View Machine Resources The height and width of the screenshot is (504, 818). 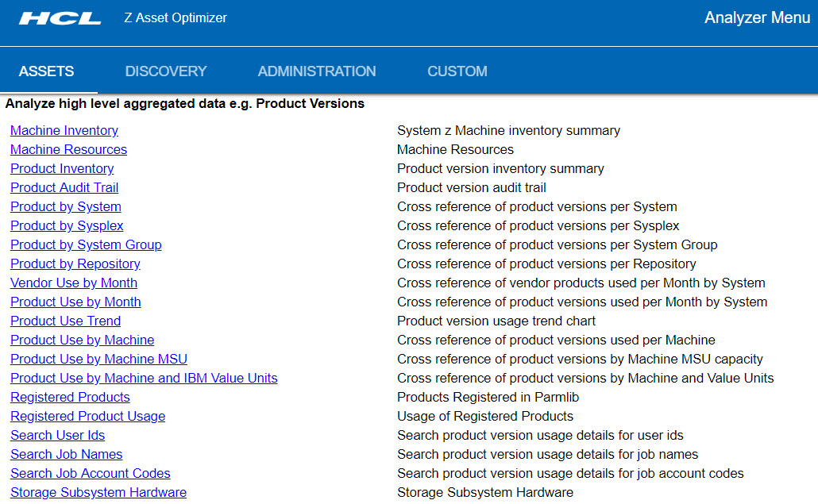click(68, 149)
